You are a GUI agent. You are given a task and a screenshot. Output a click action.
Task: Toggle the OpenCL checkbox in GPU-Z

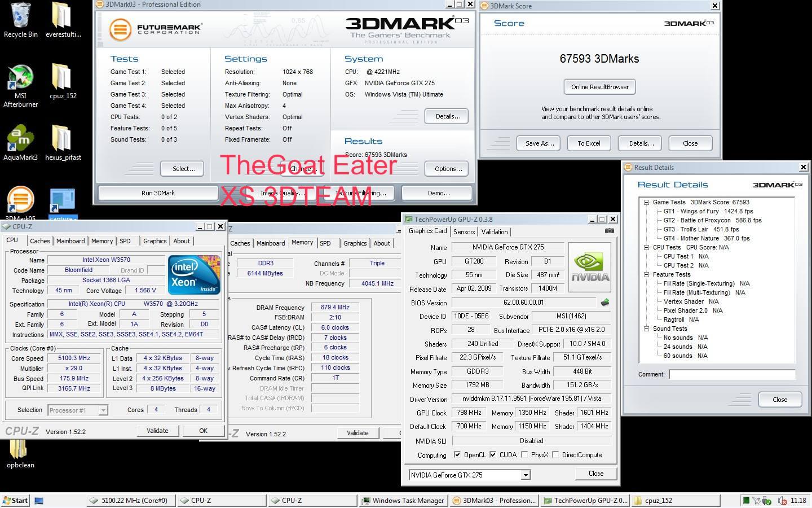click(x=457, y=454)
